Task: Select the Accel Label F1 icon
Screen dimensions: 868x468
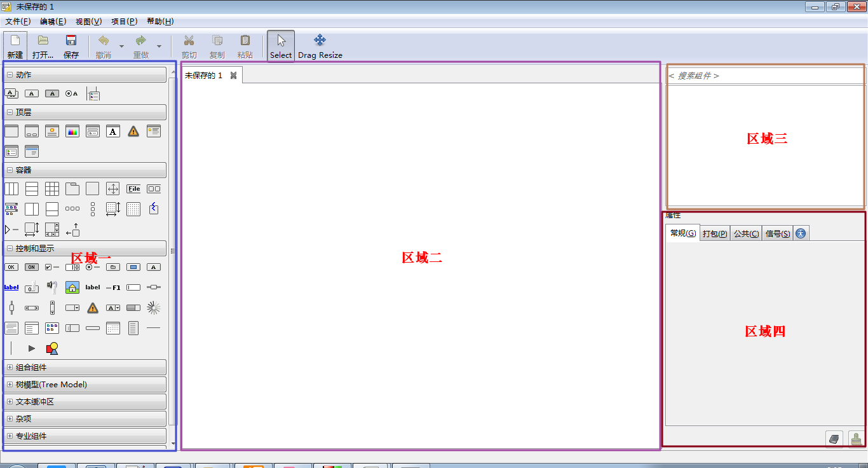Action: (x=113, y=287)
